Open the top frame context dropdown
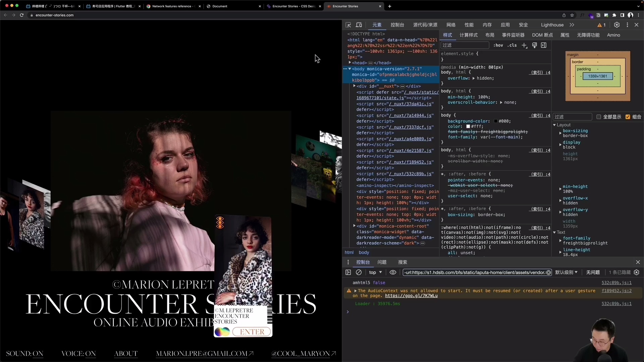 [375, 272]
